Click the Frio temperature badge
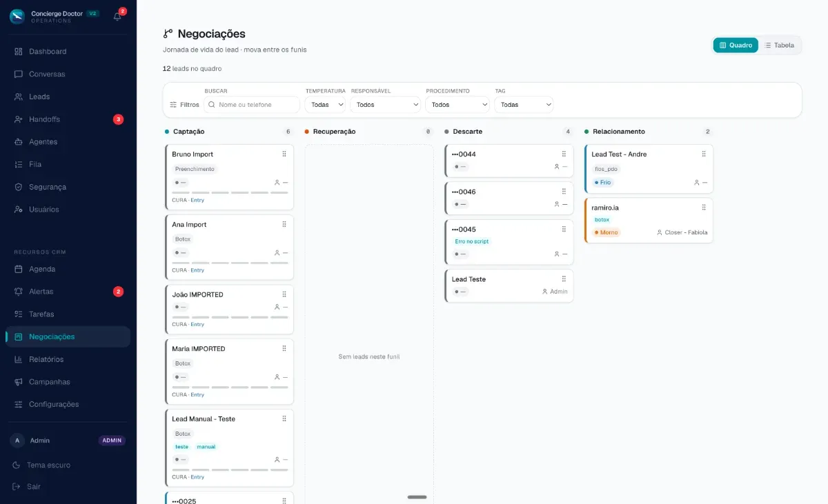This screenshot has width=828, height=504. point(603,183)
